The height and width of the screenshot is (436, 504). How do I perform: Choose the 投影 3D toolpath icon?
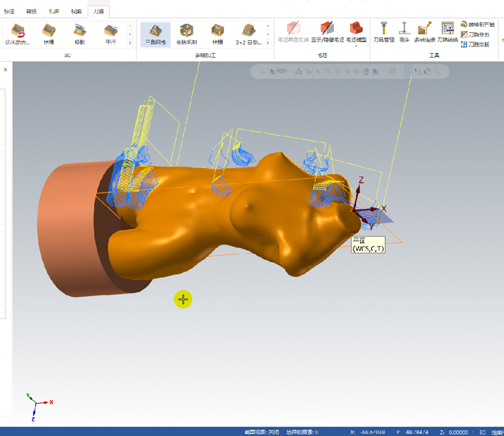coord(80,34)
